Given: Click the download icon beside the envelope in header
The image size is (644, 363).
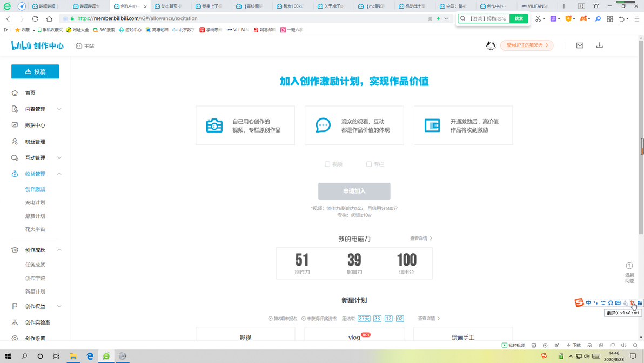Looking at the screenshot, I should tap(599, 45).
